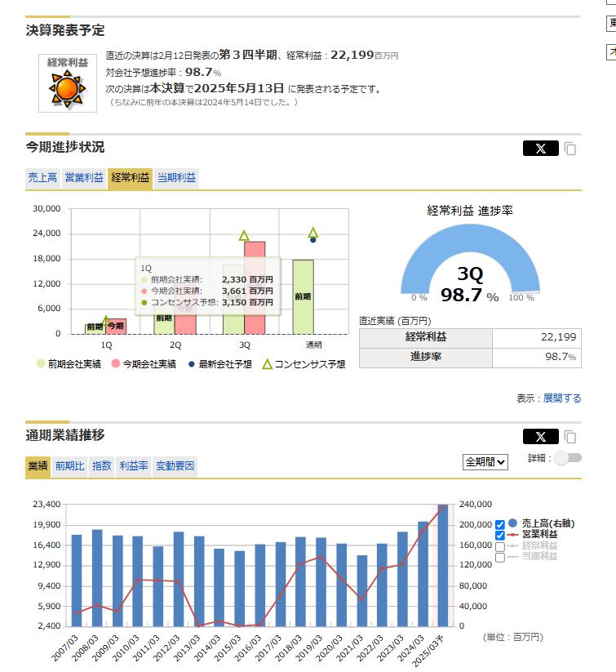Click the 通期 latest company forecast dot
Image resolution: width=616 pixels, height=672 pixels.
312,240
